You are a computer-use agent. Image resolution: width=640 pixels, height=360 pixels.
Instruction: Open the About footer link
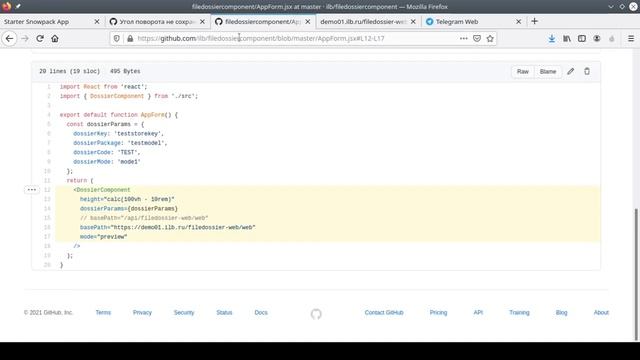(x=601, y=312)
